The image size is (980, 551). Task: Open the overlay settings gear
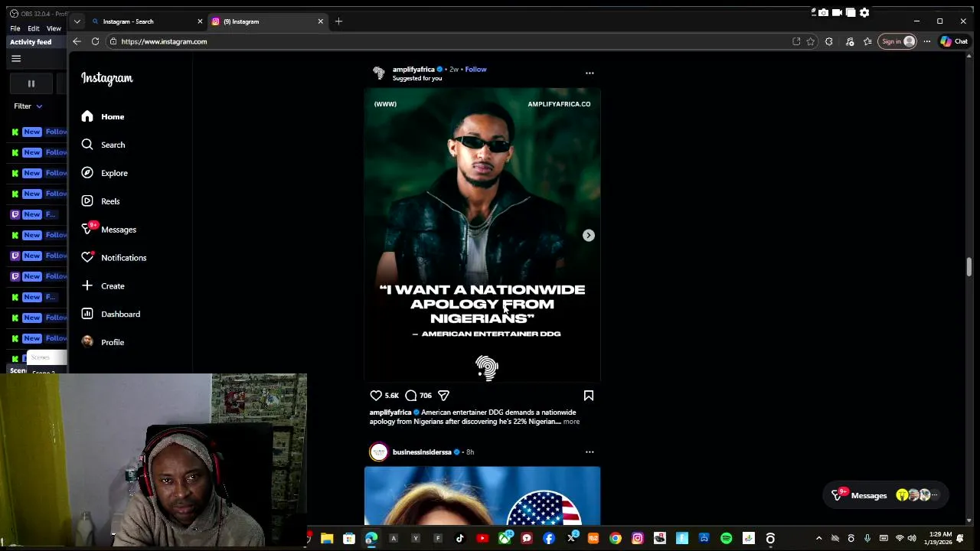click(864, 12)
